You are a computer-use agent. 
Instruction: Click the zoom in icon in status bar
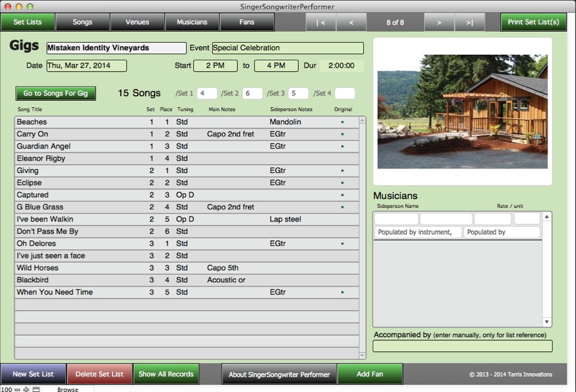[x=27, y=389]
